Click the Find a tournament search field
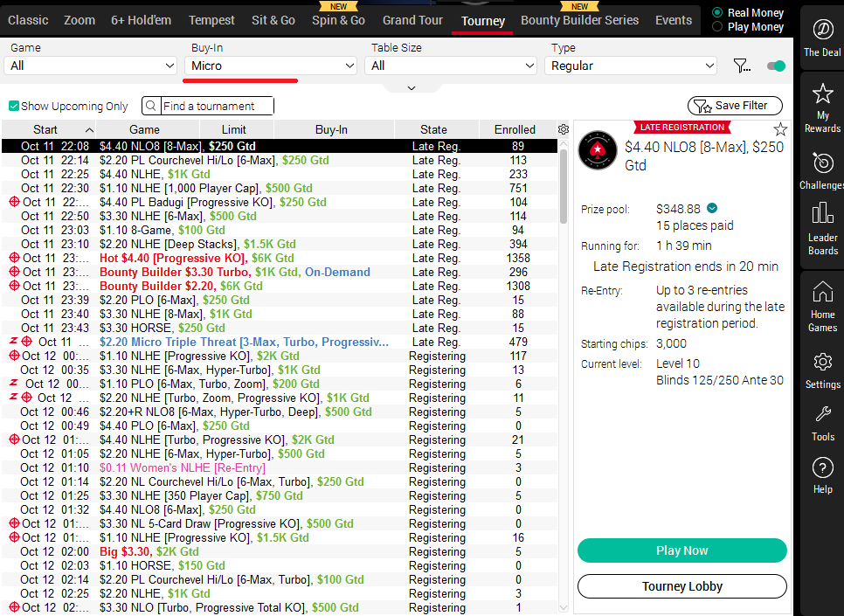844x616 pixels. click(217, 106)
